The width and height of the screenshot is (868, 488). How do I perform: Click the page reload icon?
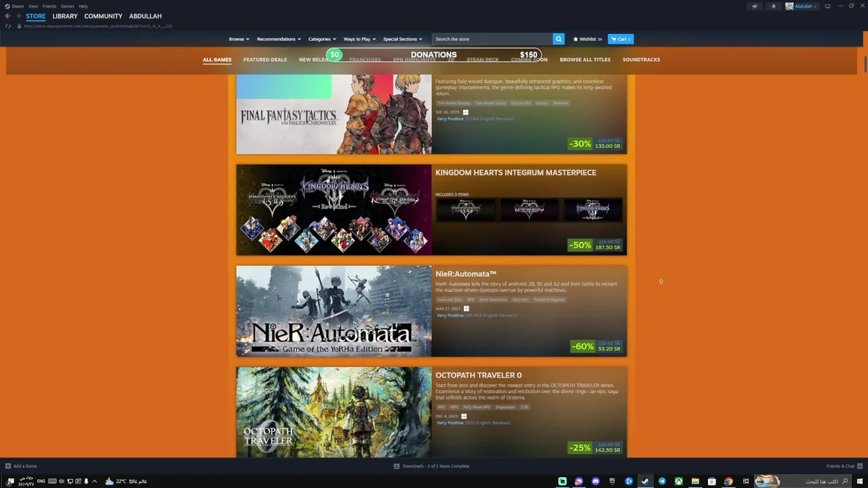(8, 26)
